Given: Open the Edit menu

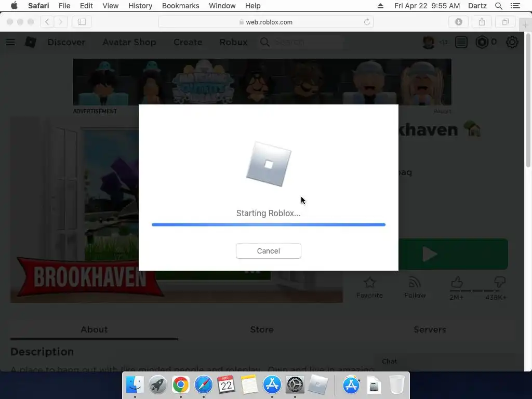Looking at the screenshot, I should pos(86,6).
